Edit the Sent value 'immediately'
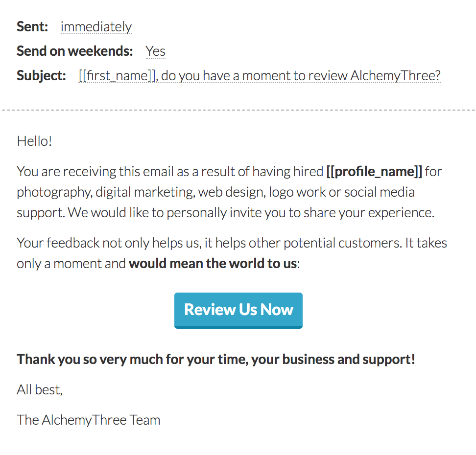The width and height of the screenshot is (476, 455). (96, 27)
